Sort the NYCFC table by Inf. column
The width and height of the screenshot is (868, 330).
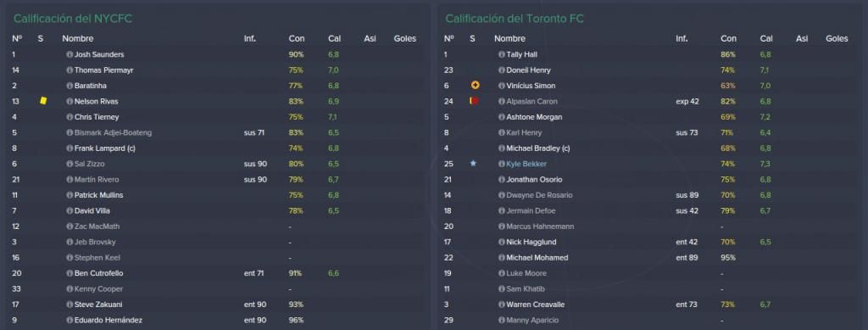point(250,39)
